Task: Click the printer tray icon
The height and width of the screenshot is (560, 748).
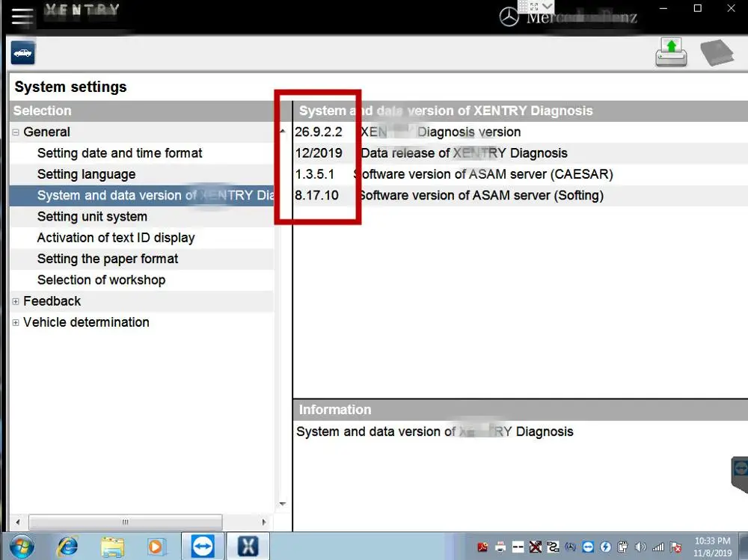Action: coord(500,547)
